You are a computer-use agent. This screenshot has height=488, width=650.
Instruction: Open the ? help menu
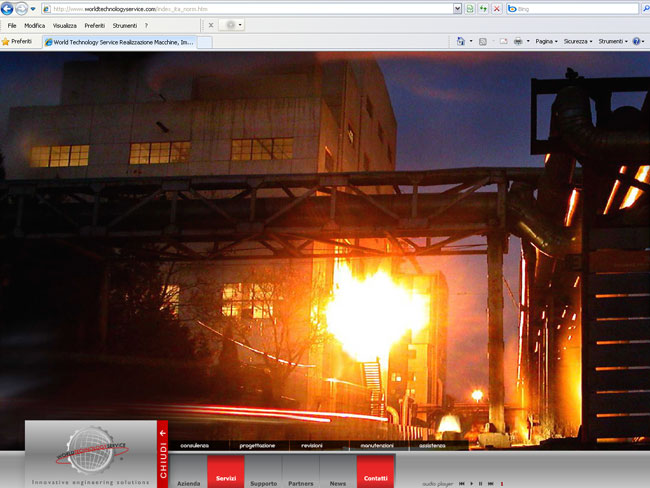146,26
